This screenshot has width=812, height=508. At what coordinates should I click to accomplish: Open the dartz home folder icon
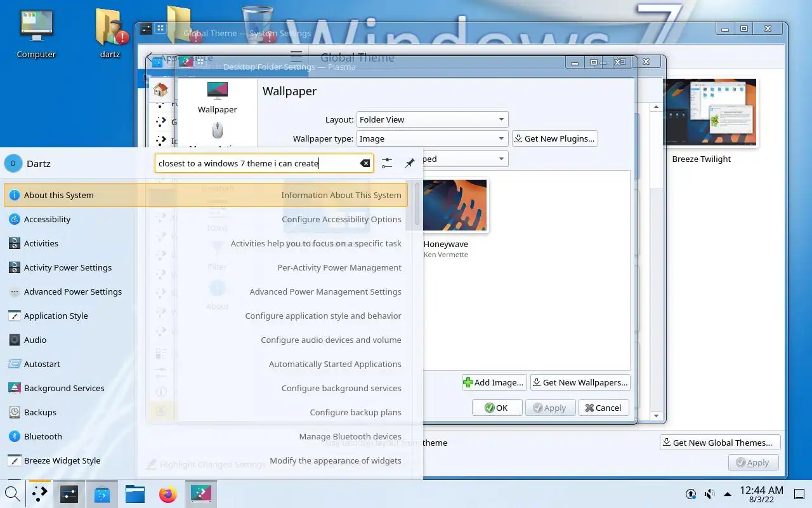(110, 35)
